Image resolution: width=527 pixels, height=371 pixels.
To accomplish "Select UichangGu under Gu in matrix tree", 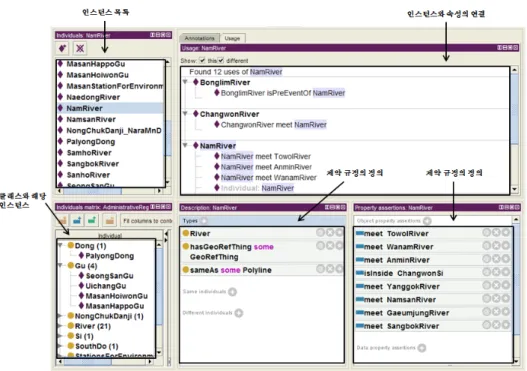I will pos(106,286).
